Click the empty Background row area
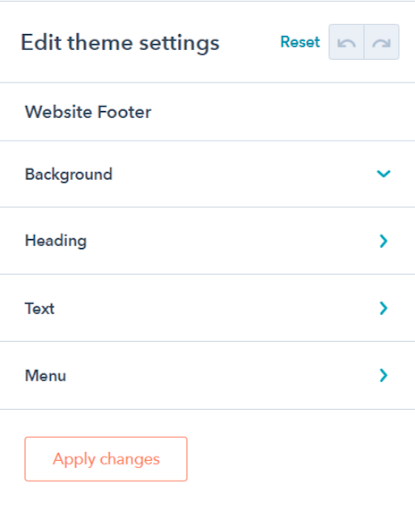Screen dimensions: 415x512 pyautogui.click(x=243, y=174)
